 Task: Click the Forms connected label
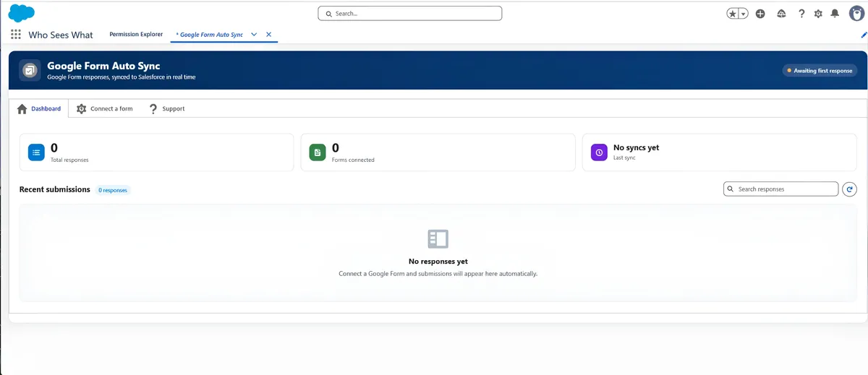(353, 160)
